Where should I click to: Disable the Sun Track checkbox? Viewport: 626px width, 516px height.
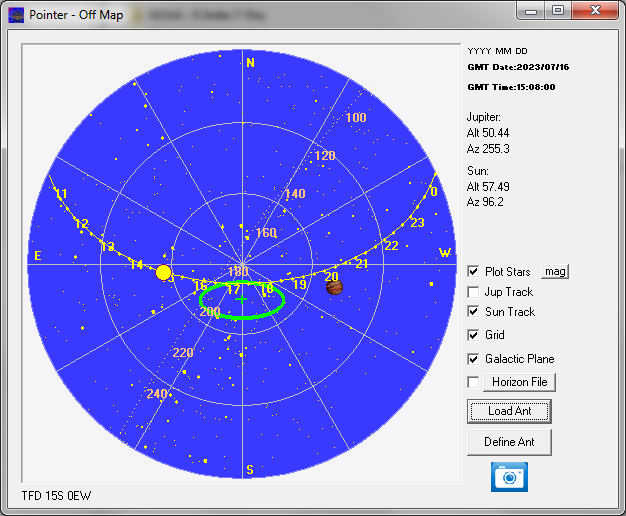[x=473, y=312]
